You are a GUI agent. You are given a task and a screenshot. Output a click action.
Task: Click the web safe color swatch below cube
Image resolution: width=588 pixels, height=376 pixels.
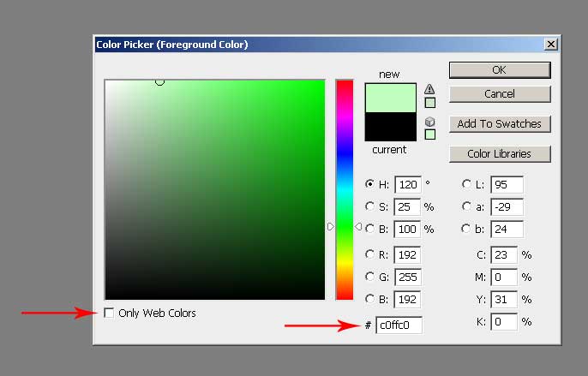click(429, 134)
